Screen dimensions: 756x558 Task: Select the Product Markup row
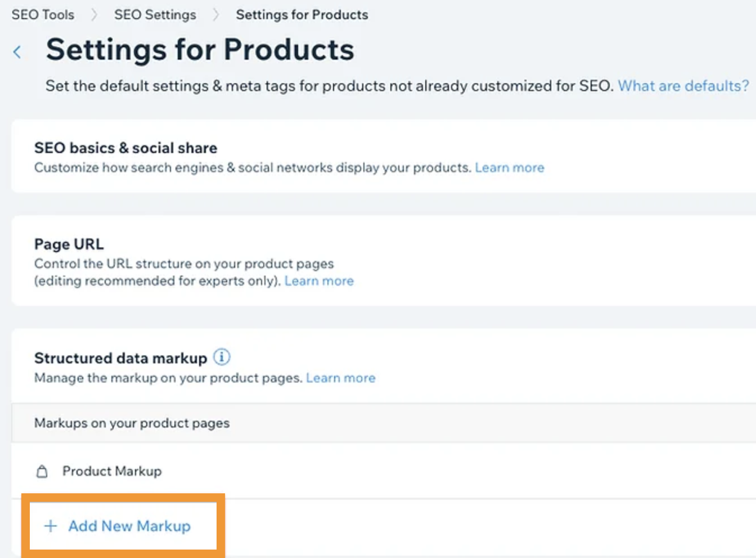(x=384, y=471)
